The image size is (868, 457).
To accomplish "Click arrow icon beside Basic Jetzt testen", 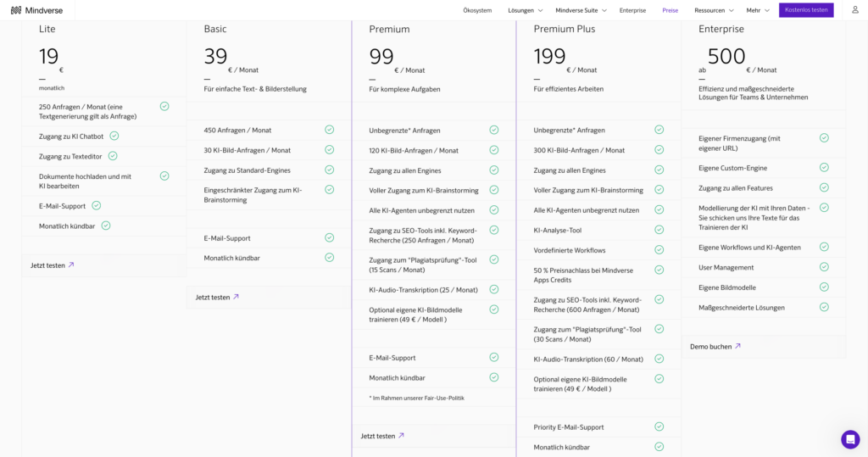I will pos(236,297).
